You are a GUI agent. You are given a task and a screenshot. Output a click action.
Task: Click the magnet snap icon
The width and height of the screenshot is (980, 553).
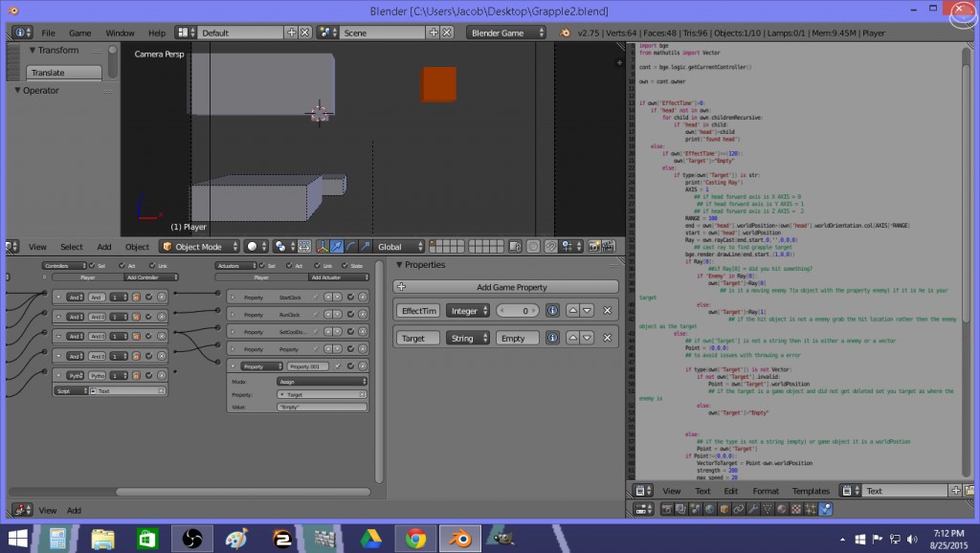click(x=550, y=247)
